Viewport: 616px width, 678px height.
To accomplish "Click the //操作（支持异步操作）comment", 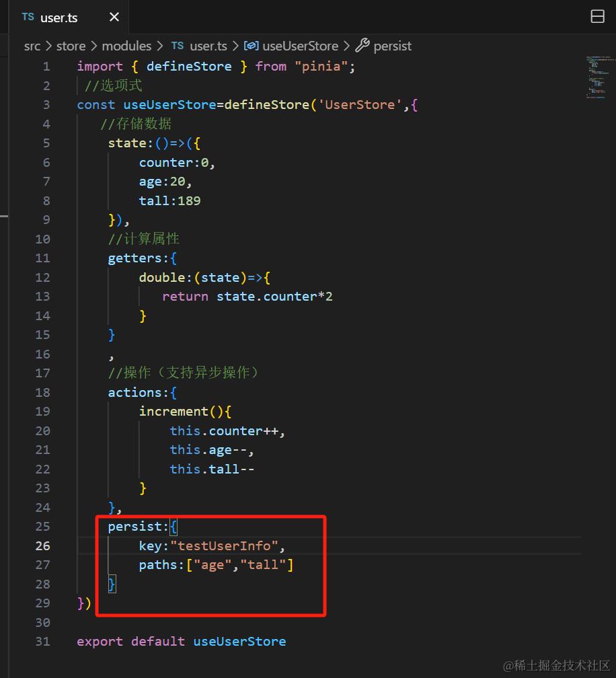I will (x=183, y=373).
